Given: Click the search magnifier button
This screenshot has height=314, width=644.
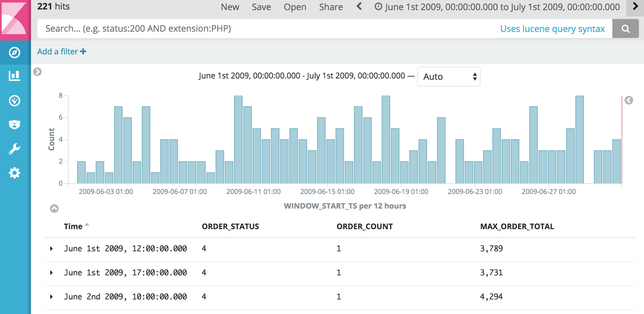Looking at the screenshot, I should 625,29.
